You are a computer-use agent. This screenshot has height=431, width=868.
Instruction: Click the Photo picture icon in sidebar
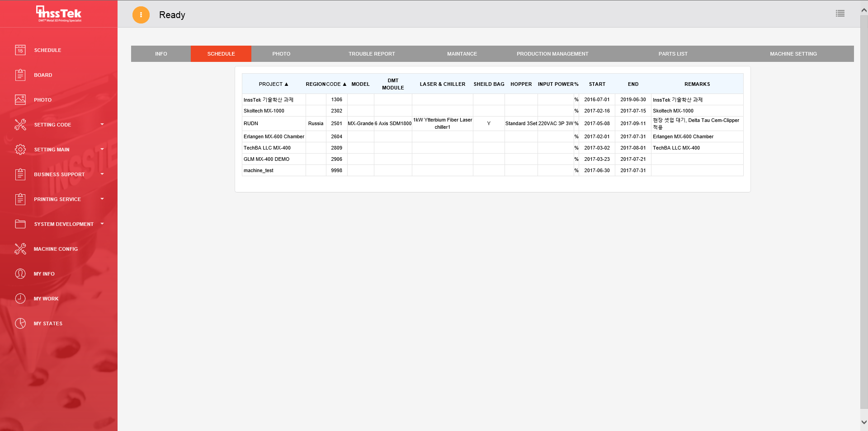point(20,100)
